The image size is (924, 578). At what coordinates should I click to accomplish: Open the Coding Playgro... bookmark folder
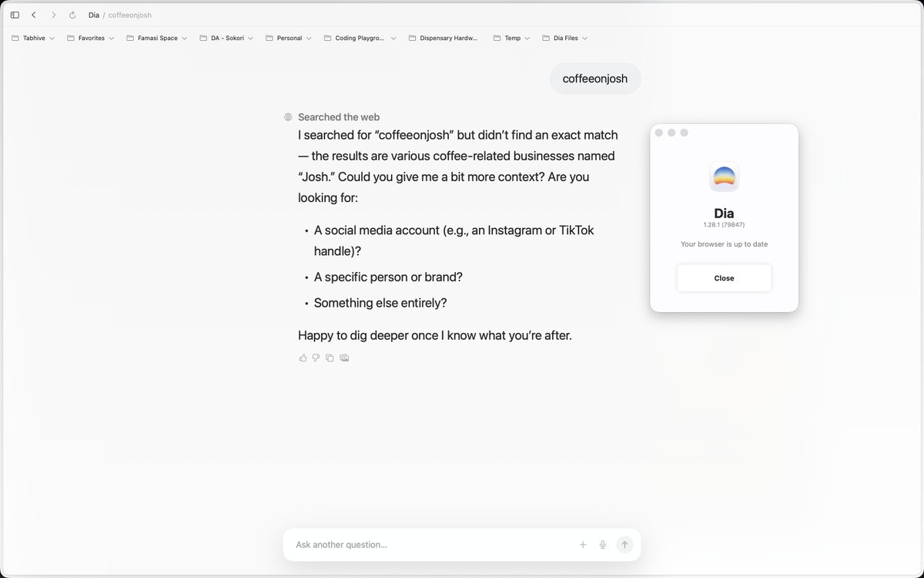point(360,38)
